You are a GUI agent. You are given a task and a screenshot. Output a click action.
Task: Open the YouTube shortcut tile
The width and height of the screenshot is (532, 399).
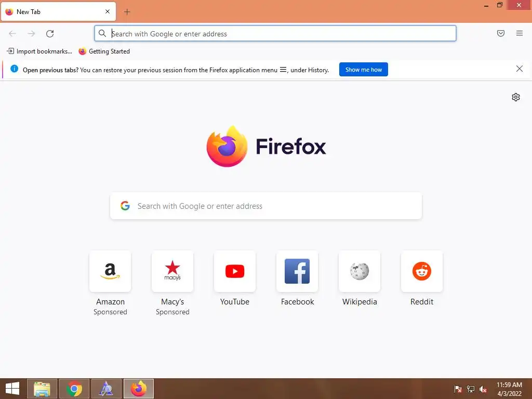coord(235,271)
